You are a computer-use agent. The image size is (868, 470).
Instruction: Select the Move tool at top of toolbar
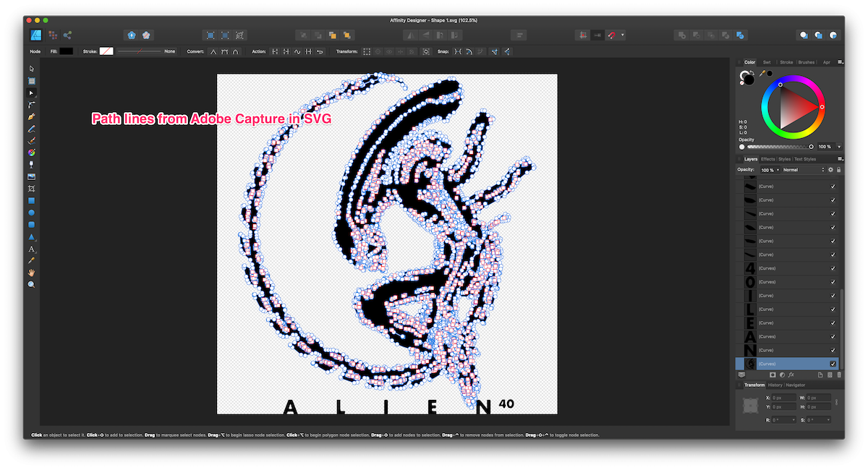coord(31,68)
